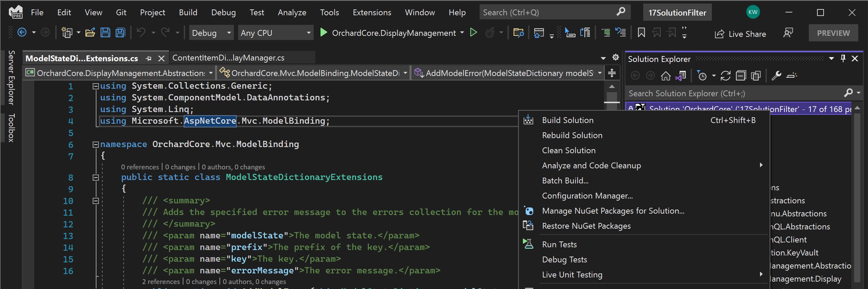Collapse the summary comment on line 10
The height and width of the screenshot is (289, 868).
[96, 201]
